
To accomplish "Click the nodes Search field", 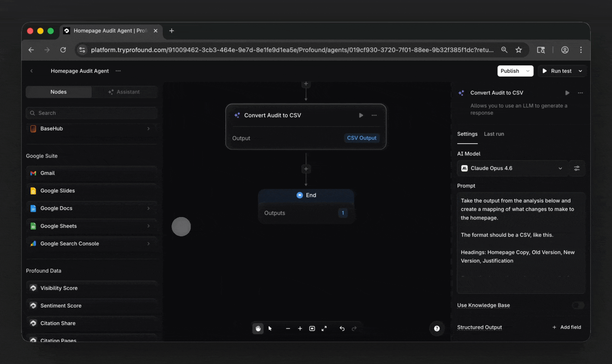I will click(91, 113).
